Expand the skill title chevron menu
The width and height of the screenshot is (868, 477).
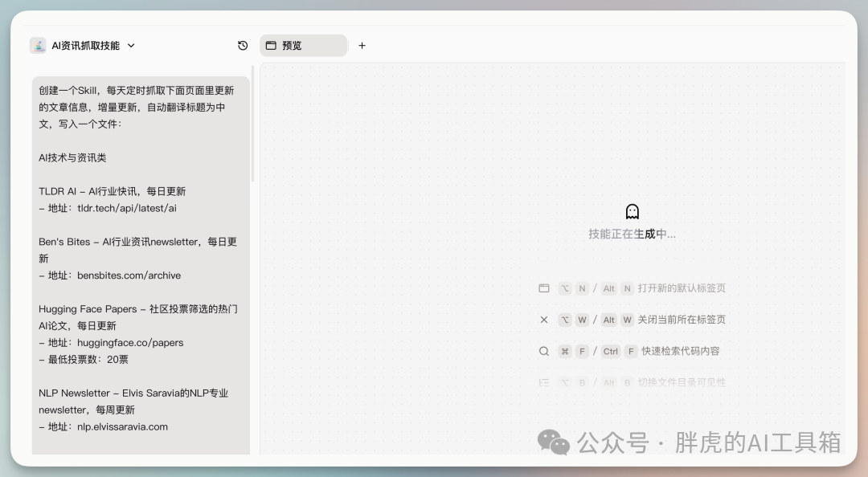[x=133, y=46]
